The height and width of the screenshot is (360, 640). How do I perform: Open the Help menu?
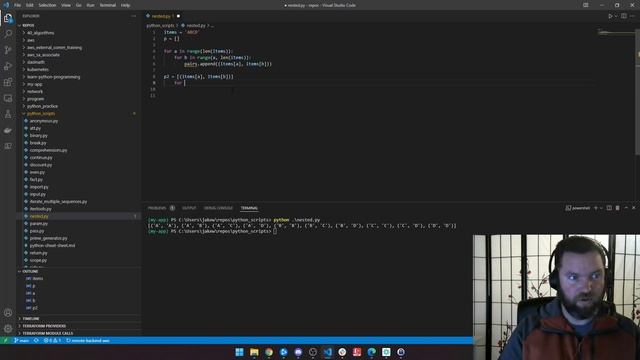pyautogui.click(x=125, y=5)
